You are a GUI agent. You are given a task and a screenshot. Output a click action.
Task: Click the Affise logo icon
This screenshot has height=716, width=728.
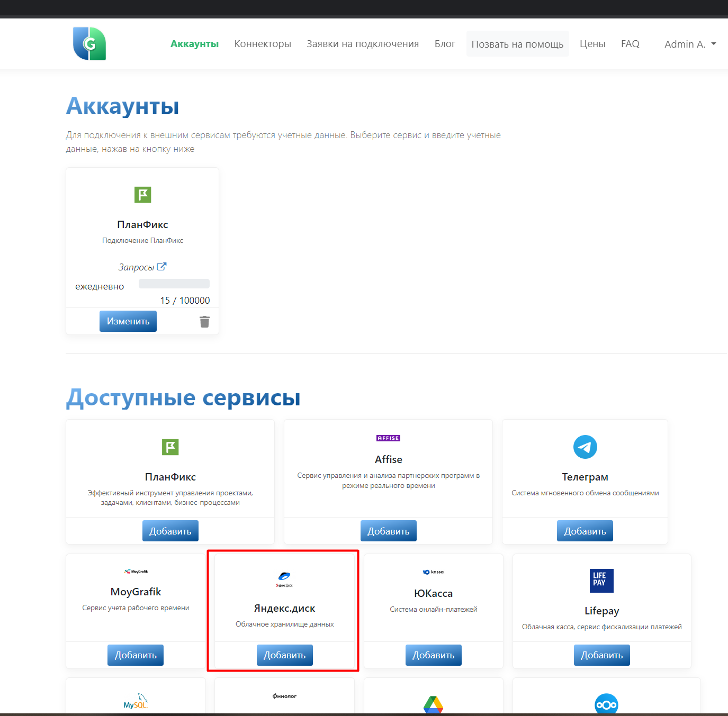click(388, 438)
